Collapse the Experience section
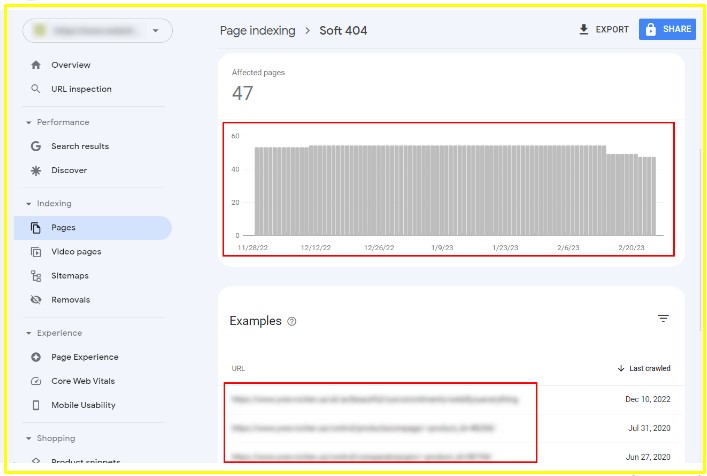 point(29,333)
